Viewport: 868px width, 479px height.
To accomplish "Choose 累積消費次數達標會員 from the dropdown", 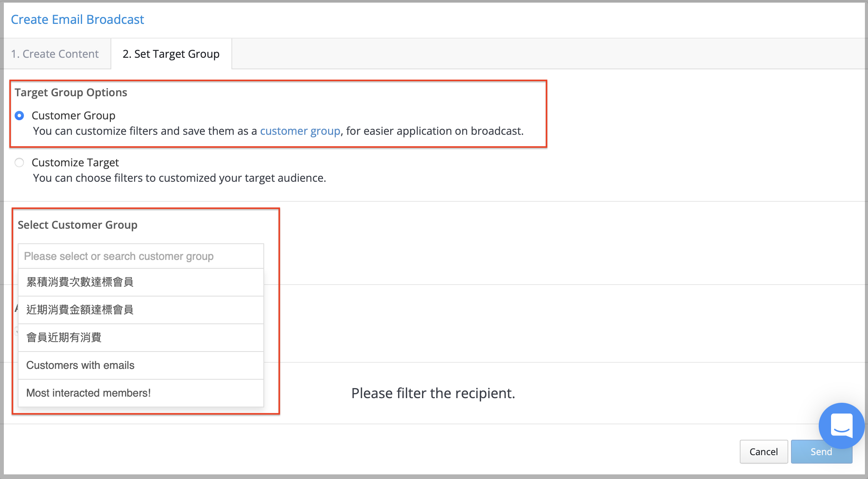I will 141,282.
